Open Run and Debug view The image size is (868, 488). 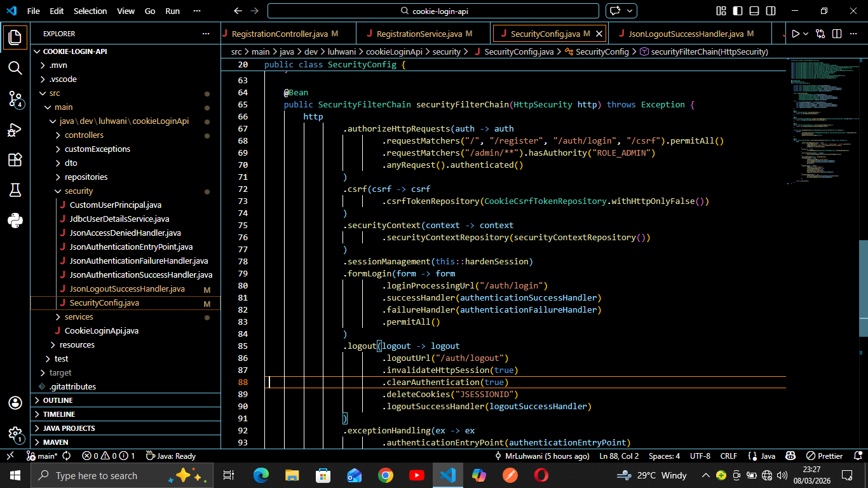(x=15, y=130)
